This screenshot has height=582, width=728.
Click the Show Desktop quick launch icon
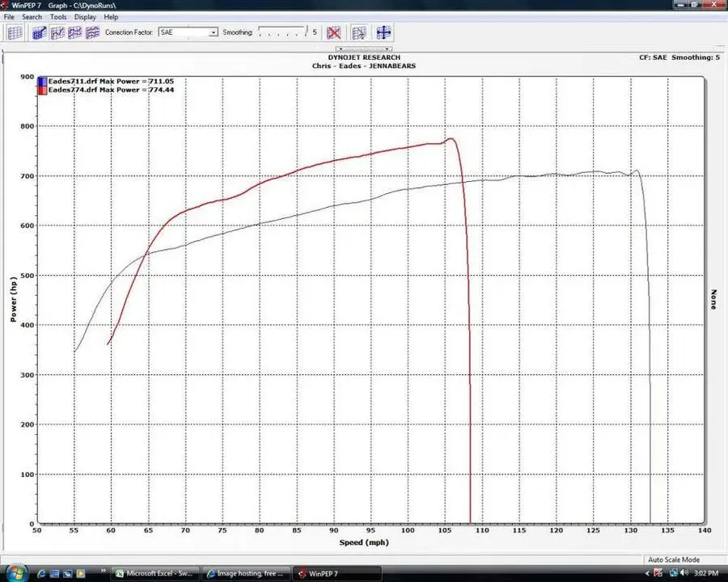click(54, 574)
